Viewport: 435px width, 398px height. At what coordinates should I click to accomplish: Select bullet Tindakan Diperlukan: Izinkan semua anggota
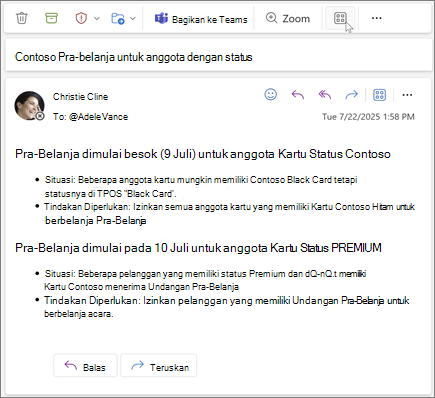click(230, 213)
